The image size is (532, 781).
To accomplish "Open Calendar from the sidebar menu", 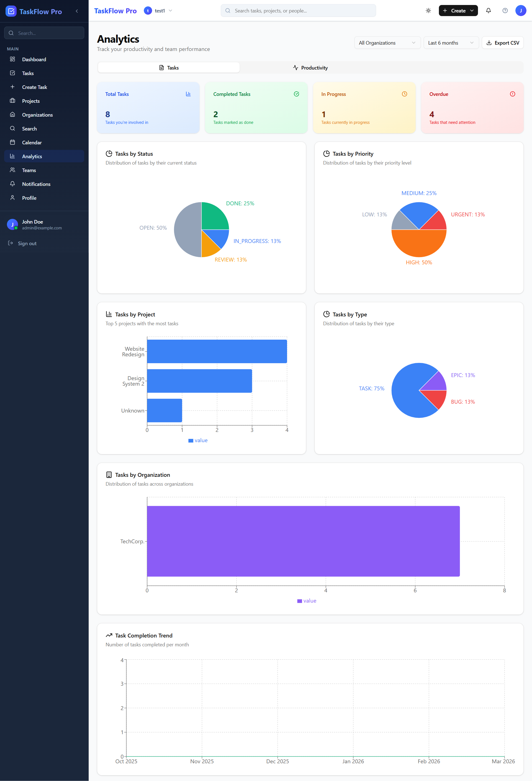I will pos(44,142).
